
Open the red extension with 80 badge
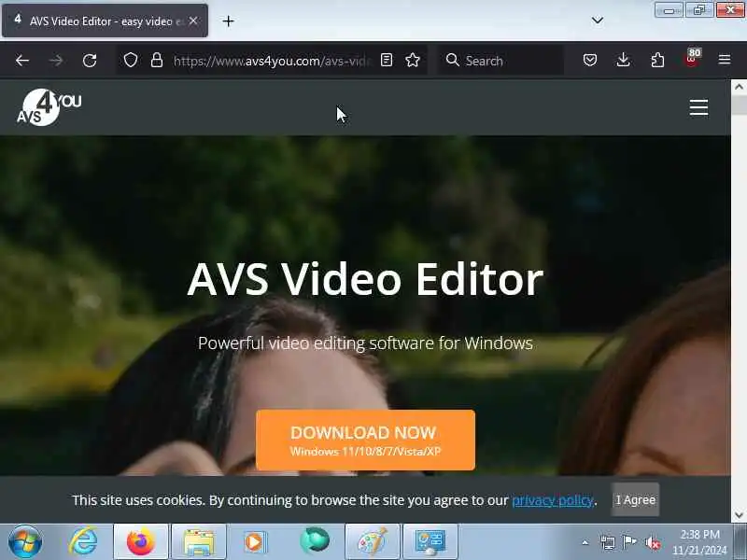692,59
